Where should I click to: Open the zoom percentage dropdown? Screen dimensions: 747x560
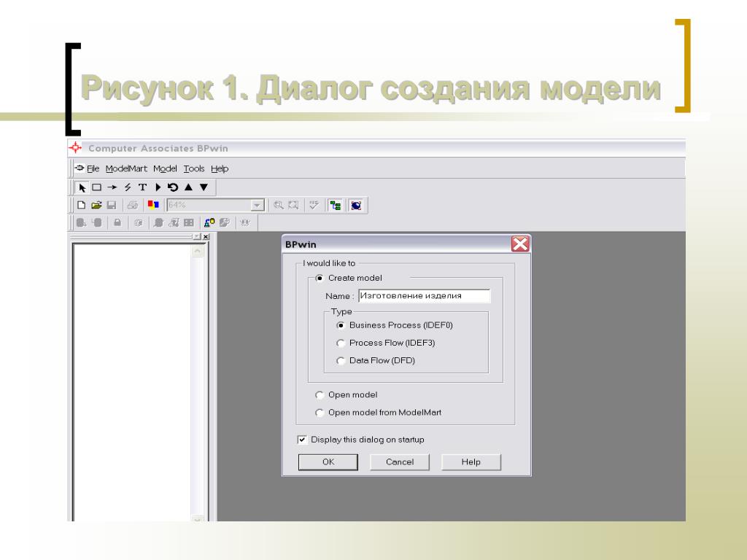258,205
